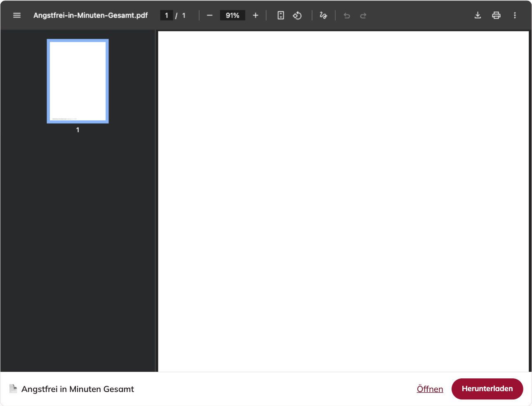The width and height of the screenshot is (532, 406).
Task: Click the undo arrow icon
Action: pos(347,16)
